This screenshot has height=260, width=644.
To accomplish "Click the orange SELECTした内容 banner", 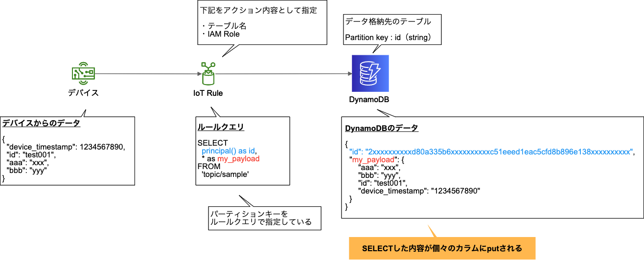I will pyautogui.click(x=442, y=248).
